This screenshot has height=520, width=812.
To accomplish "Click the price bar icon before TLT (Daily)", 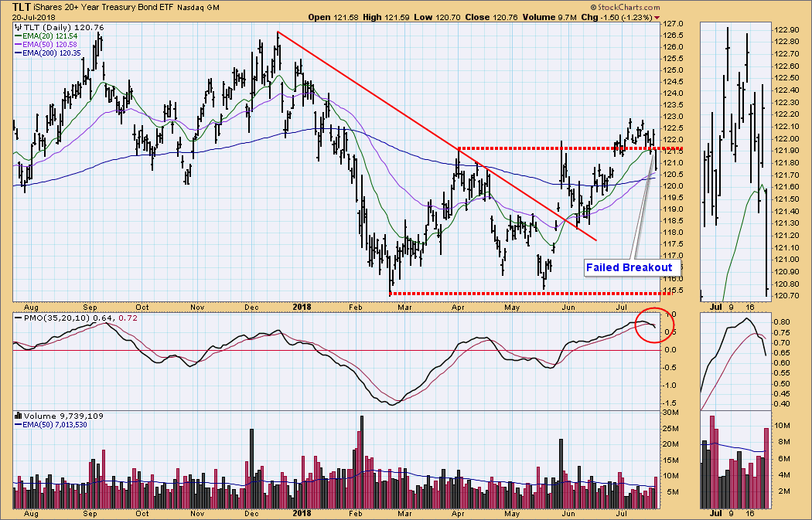I will (x=18, y=27).
